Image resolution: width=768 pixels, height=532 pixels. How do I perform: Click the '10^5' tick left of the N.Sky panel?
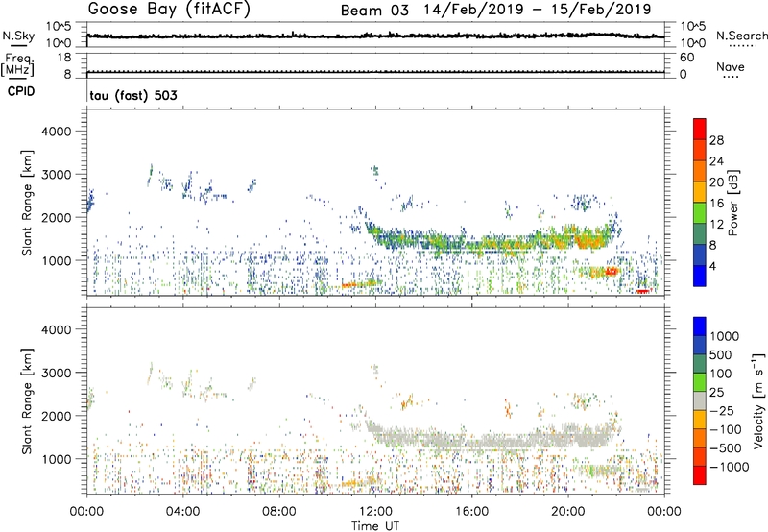coord(59,27)
